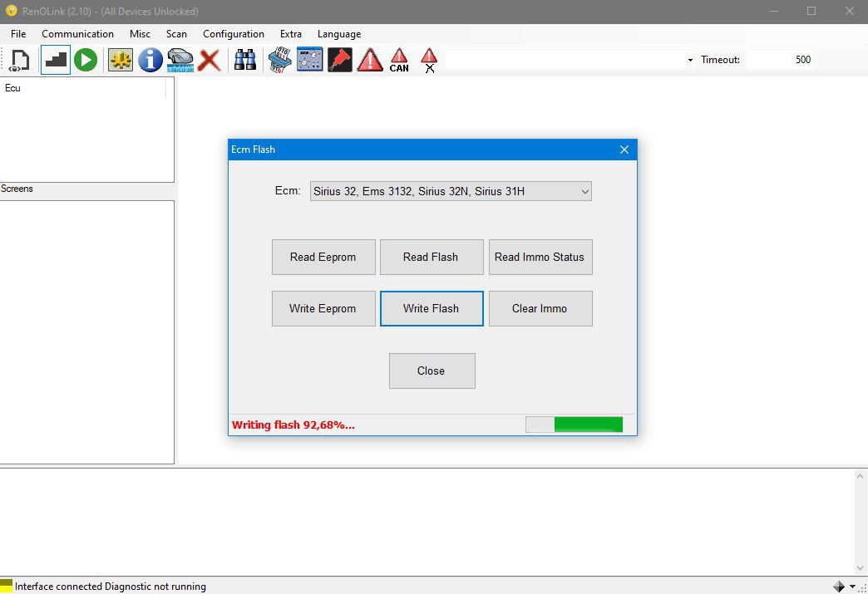
Task: Click the staircase step icon in toolbar
Action: pos(56,60)
